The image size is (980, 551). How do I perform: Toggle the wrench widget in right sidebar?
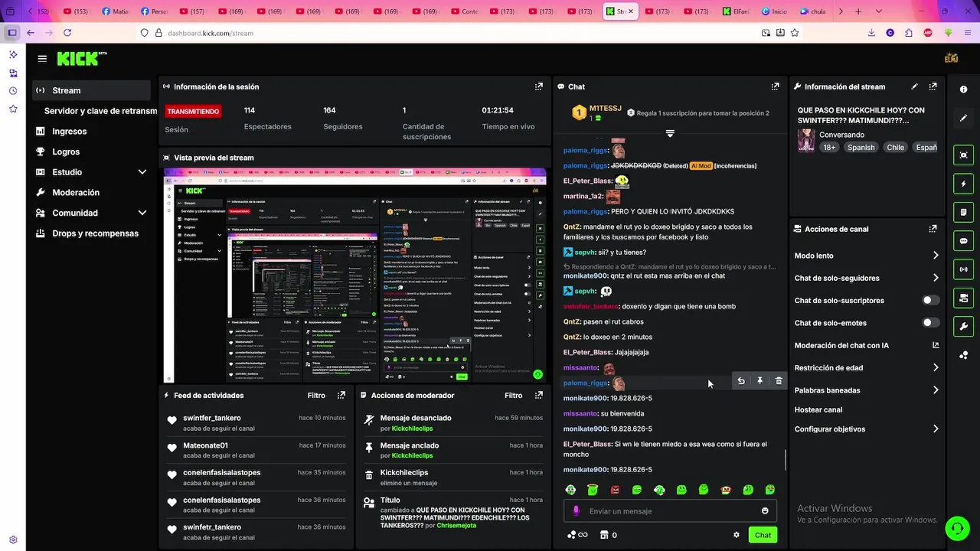coord(963,326)
